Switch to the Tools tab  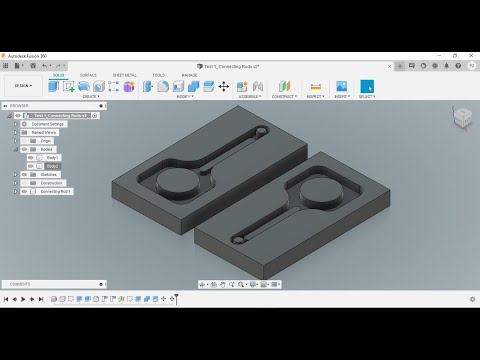pos(158,75)
